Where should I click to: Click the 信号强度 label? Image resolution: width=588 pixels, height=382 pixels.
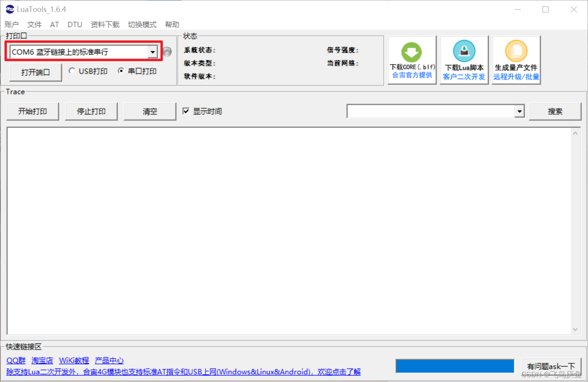pos(343,50)
